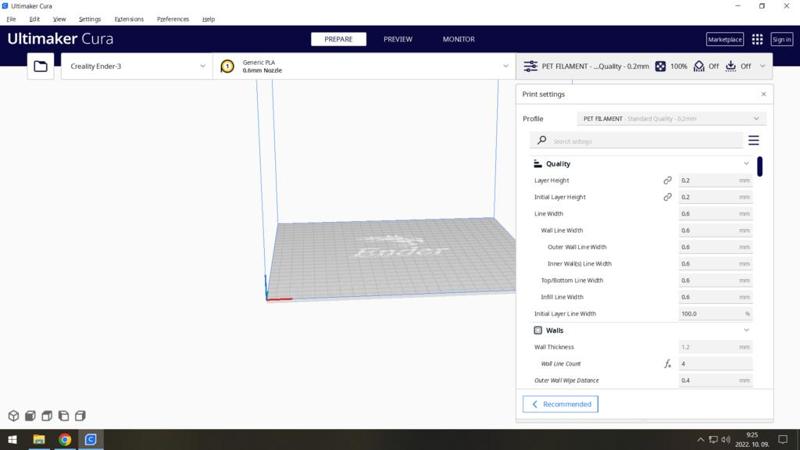Open Settings menu
The width and height of the screenshot is (800, 450).
point(90,19)
